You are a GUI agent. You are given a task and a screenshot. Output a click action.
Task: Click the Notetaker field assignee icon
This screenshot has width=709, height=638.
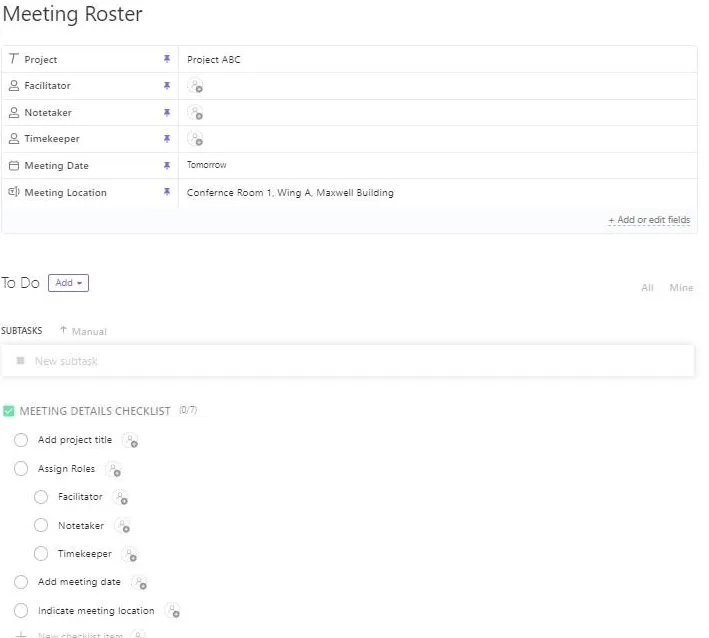[x=195, y=113]
